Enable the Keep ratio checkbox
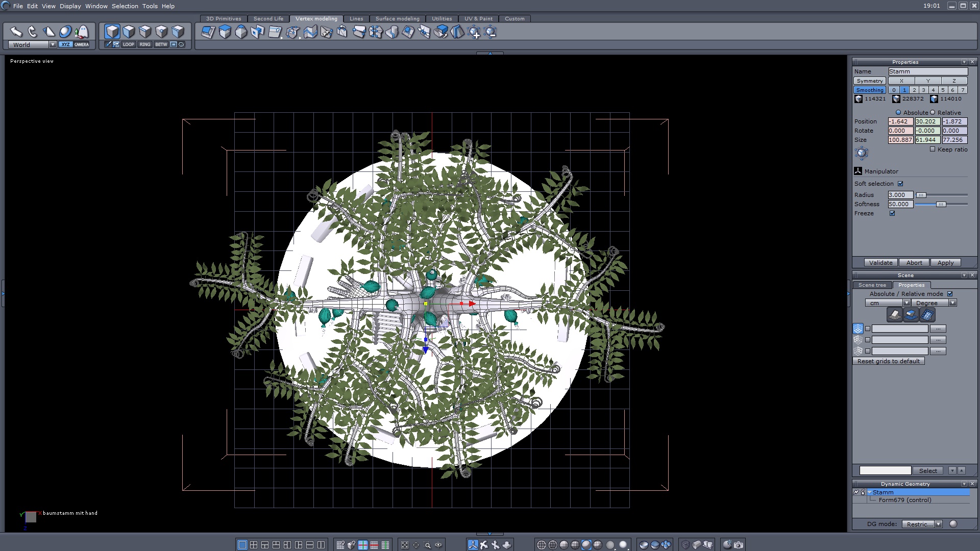This screenshot has width=980, height=551. [933, 149]
